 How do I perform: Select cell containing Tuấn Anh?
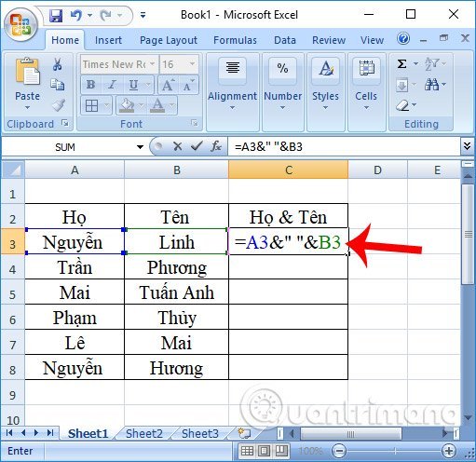[176, 292]
